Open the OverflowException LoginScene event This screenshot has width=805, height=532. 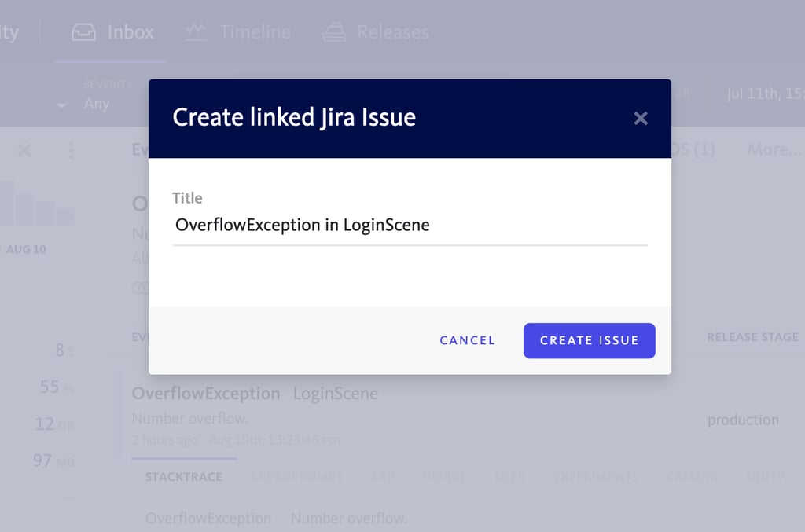pyautogui.click(x=255, y=394)
